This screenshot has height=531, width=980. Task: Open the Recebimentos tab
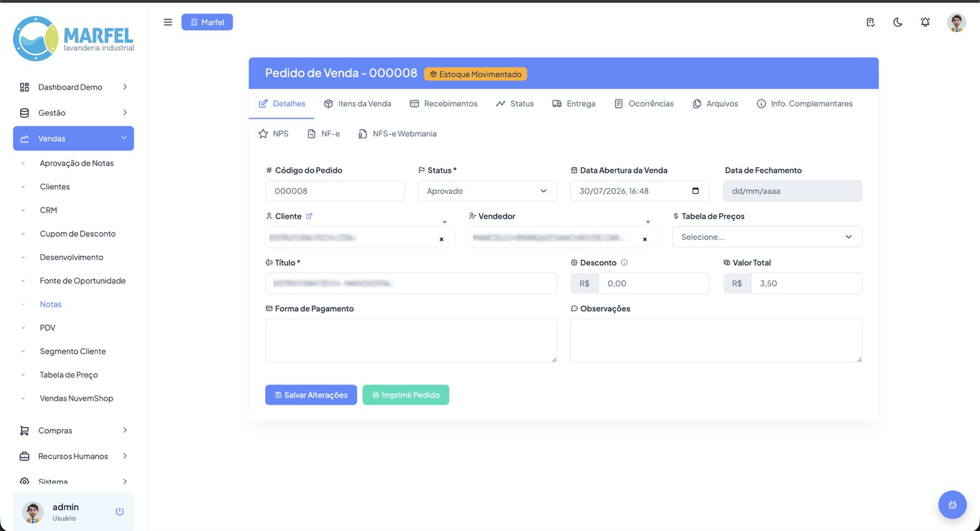coord(443,104)
